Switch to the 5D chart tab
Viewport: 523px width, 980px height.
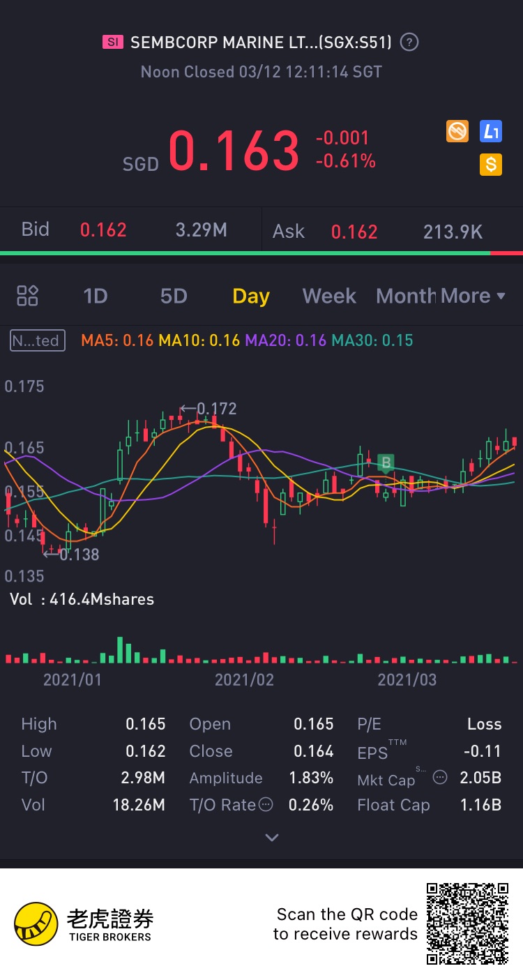tap(174, 296)
